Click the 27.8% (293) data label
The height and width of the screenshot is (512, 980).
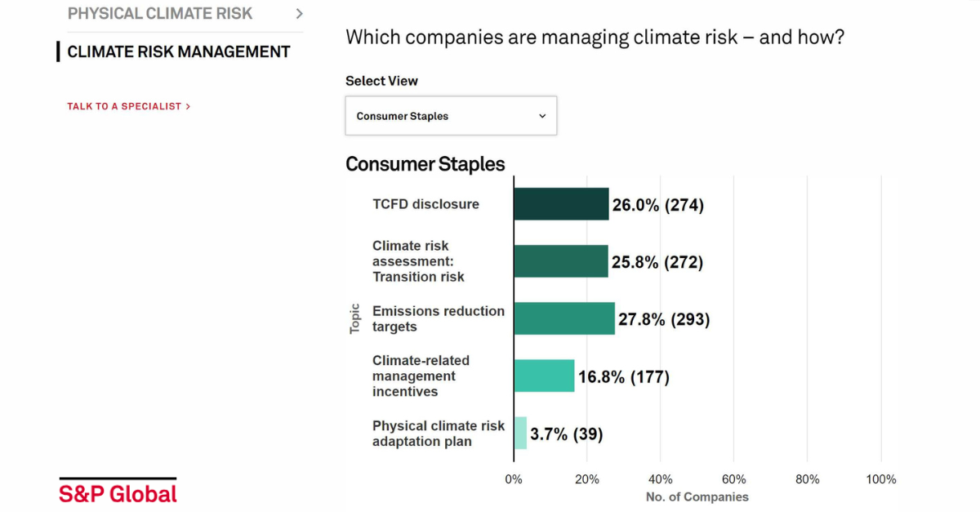664,319
